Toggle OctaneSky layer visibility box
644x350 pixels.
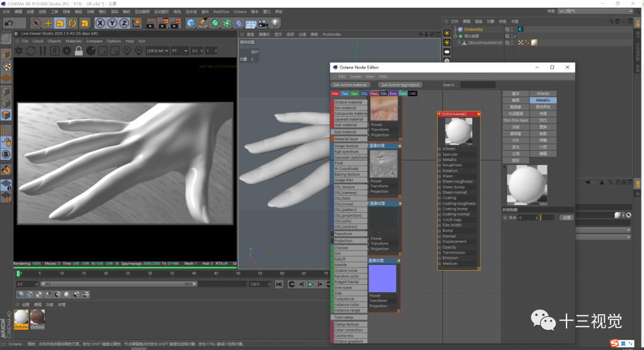(x=507, y=30)
